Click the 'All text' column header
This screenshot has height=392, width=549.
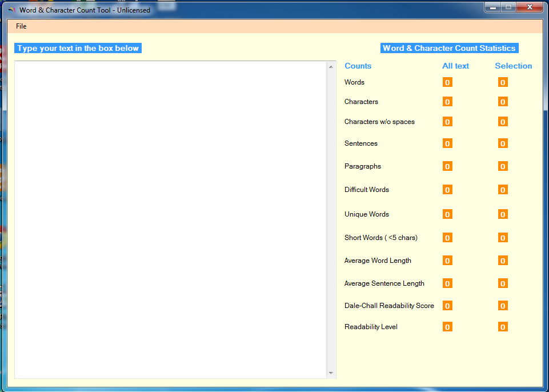tap(455, 66)
